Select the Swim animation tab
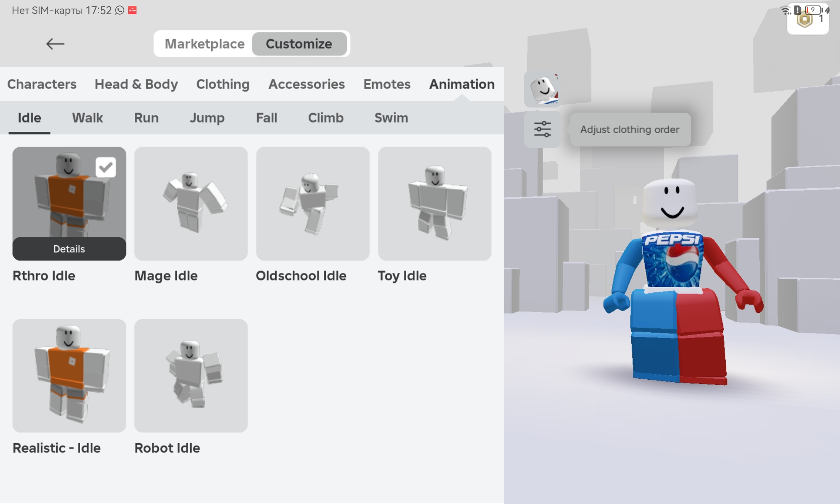 point(391,118)
